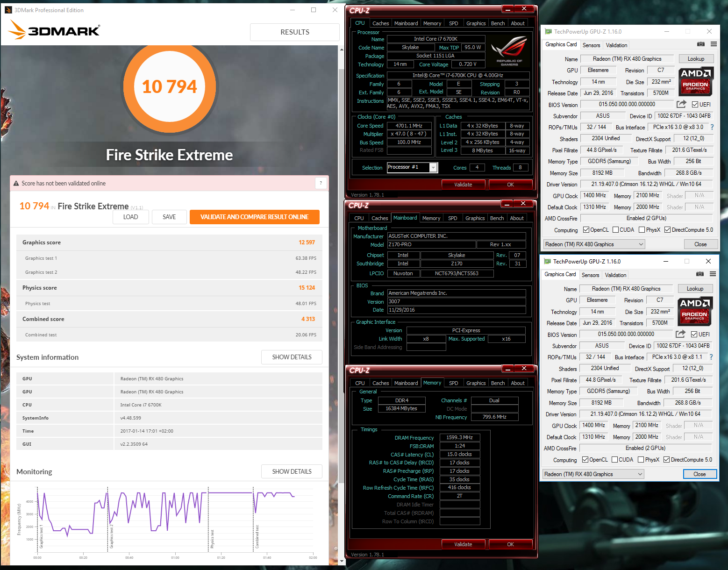
Task: Toggle UEFI checkbox in top GPU-Z window
Action: (695, 105)
